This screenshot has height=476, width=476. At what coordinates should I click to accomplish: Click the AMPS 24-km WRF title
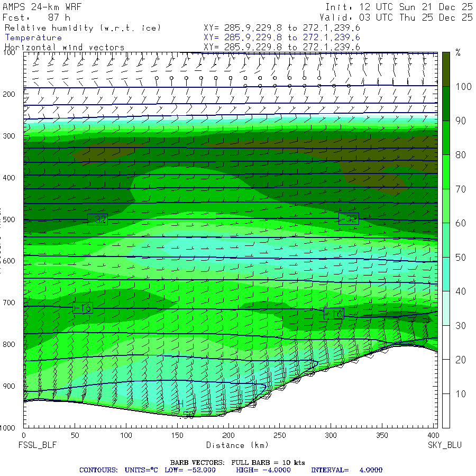[x=42, y=7]
